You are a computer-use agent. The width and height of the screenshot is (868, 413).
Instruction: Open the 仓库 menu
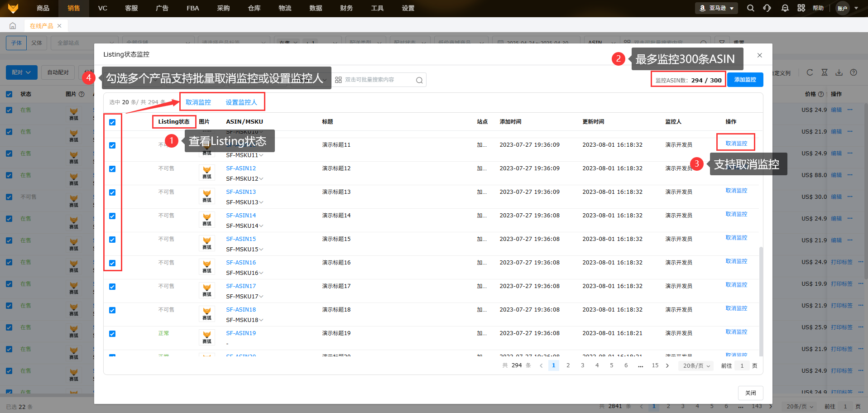pyautogui.click(x=254, y=8)
